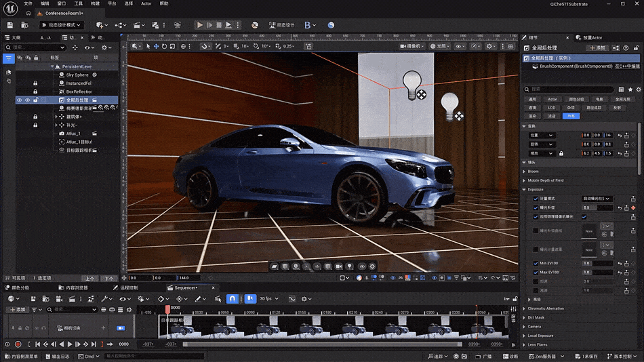Click the 动态设计 toolbar button

point(282,25)
